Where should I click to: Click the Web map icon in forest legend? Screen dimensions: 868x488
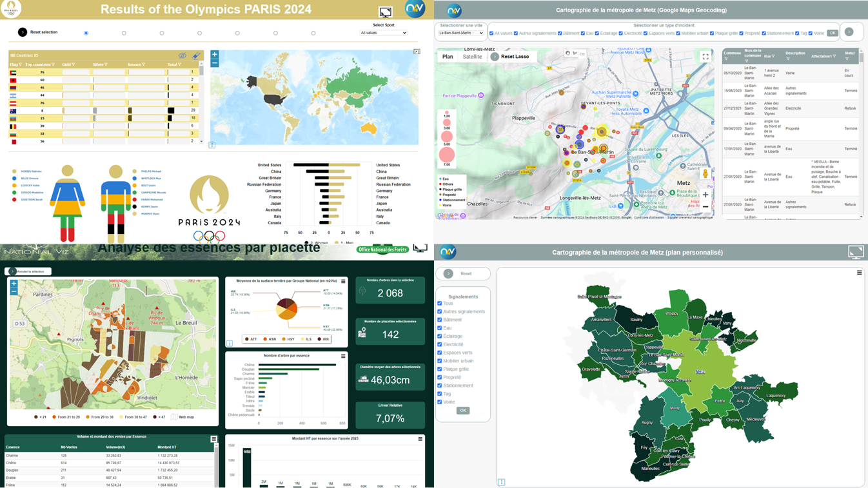tap(175, 417)
